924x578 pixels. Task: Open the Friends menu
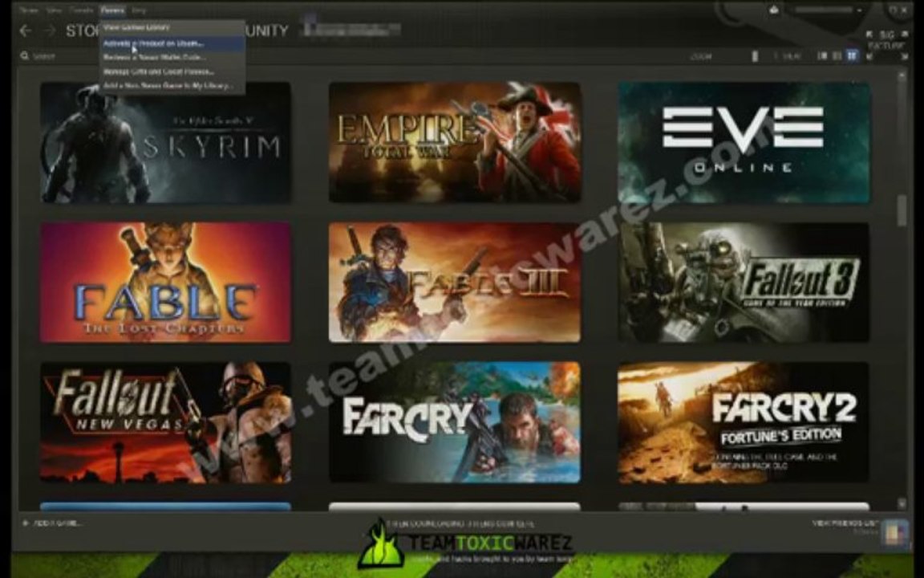[82, 10]
